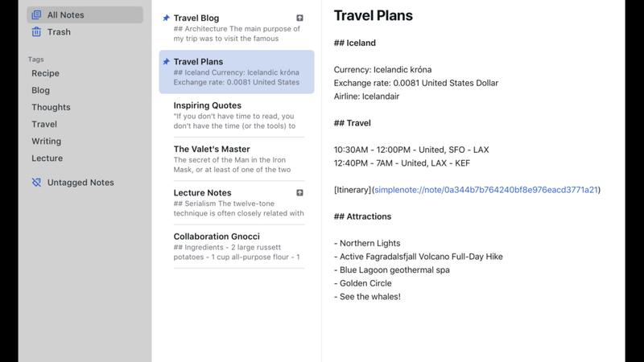Click the Travel Plans note title heading
Screen dimensions: 644x362
tap(373, 15)
